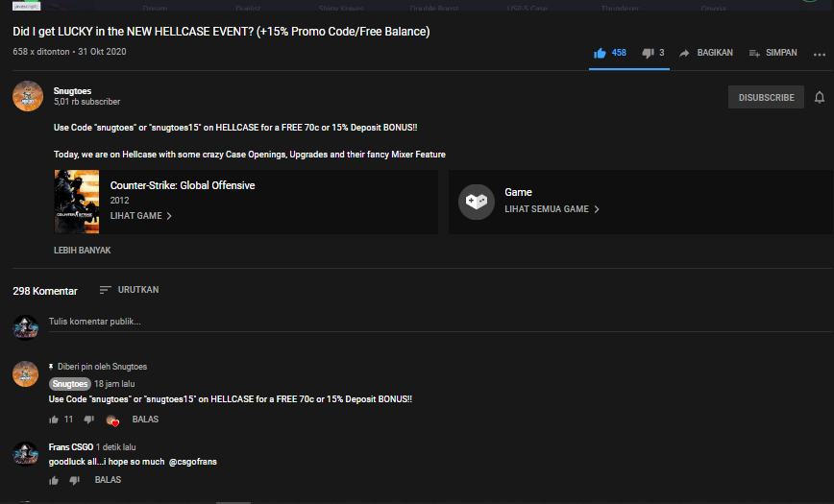Unsubscribe using the DISUBSCRIBE button
This screenshot has width=834, height=504.
(766, 97)
